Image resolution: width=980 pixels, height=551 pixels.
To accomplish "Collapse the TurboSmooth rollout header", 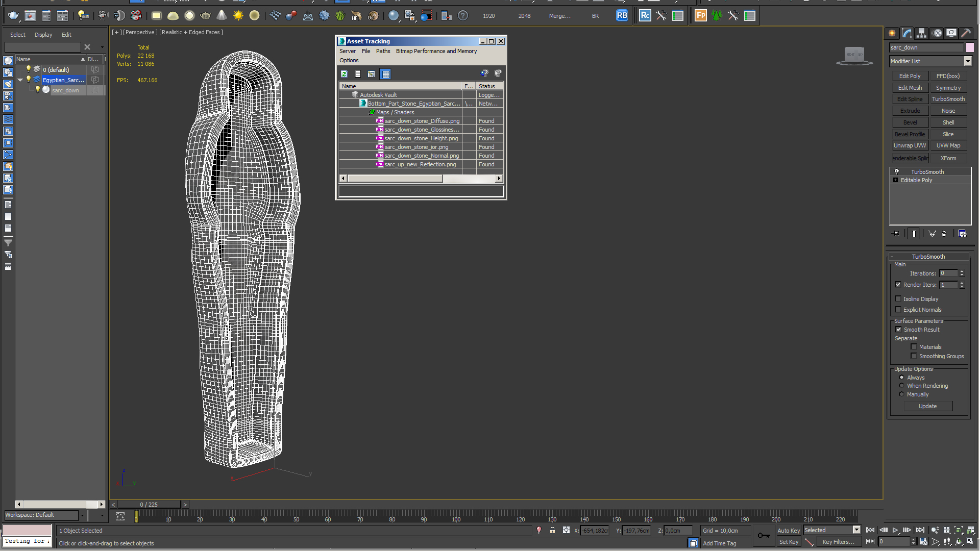I will [928, 257].
